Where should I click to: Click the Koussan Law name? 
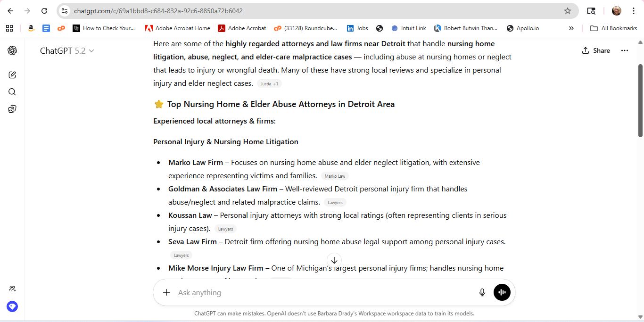pos(190,215)
